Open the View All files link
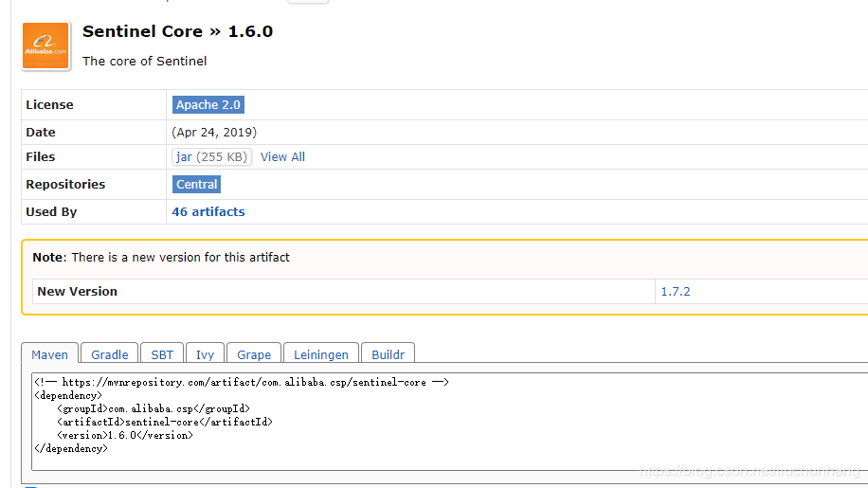The image size is (868, 488). point(282,157)
